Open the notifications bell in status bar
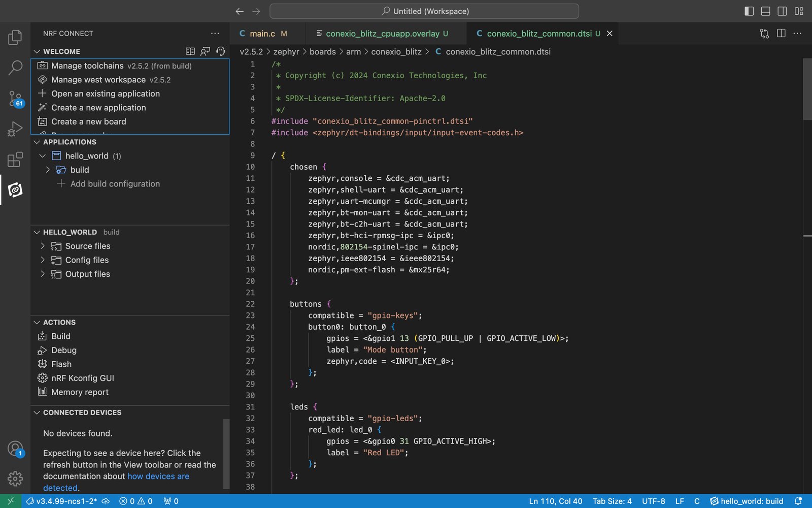Image resolution: width=812 pixels, height=508 pixels. pyautogui.click(x=798, y=501)
